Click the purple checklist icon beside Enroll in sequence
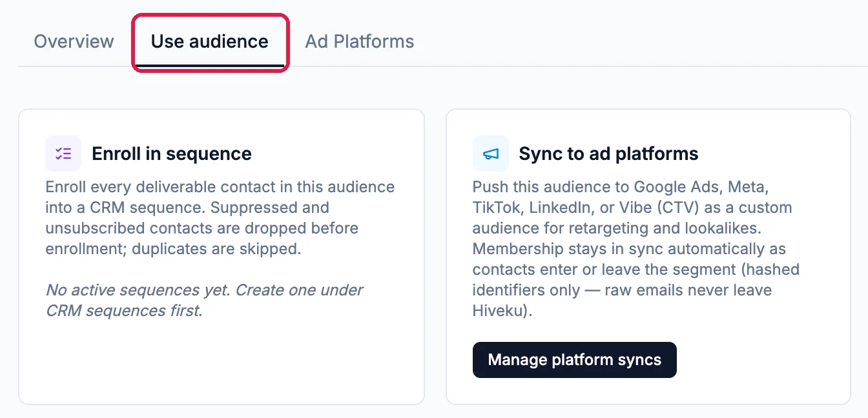This screenshot has height=418, width=868. coord(63,154)
